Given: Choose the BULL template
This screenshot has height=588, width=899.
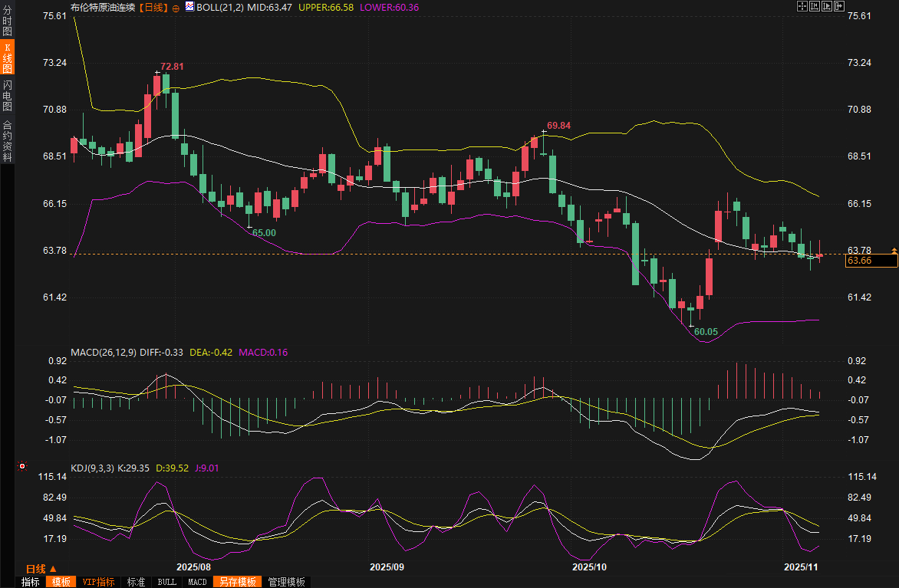Looking at the screenshot, I should click(x=167, y=582).
